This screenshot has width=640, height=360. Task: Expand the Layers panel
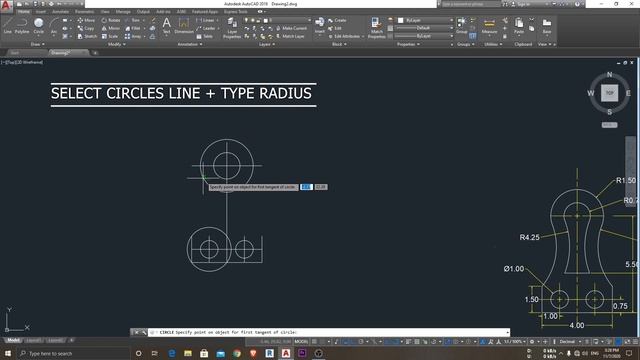(267, 44)
